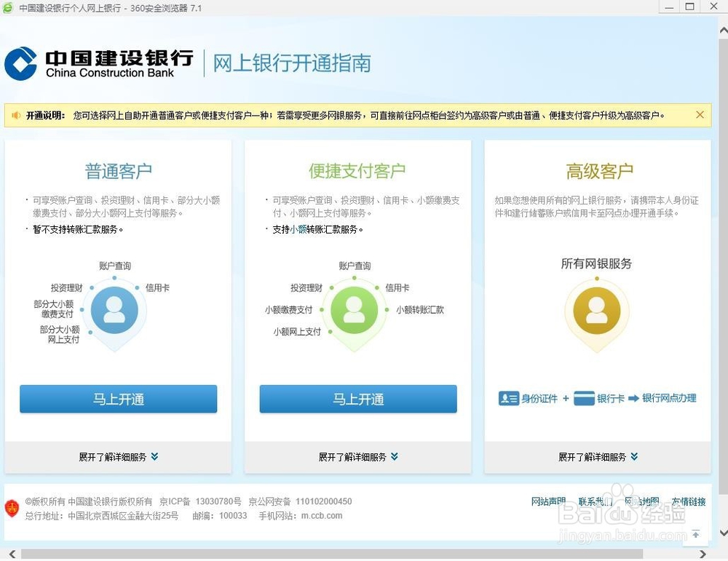Viewport: 728px width, 561px height.
Task: Click the horizontal scrollbar left arrow
Action: point(12,554)
